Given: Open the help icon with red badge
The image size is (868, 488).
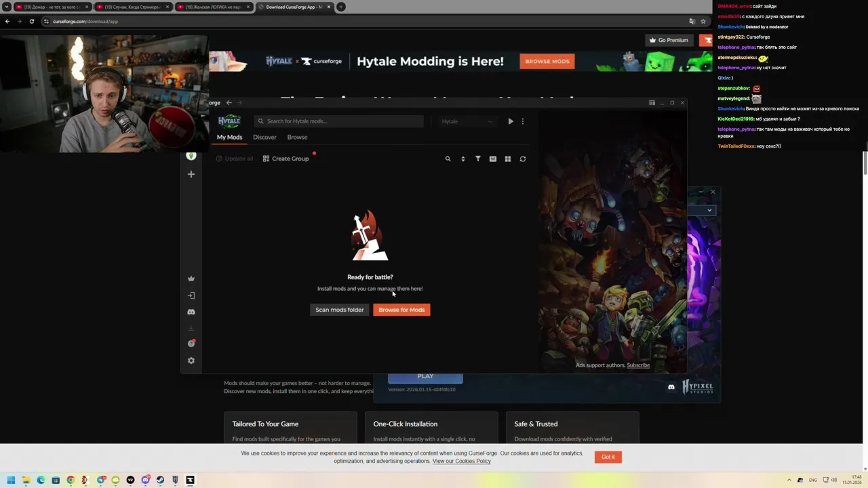Looking at the screenshot, I should tap(191, 344).
